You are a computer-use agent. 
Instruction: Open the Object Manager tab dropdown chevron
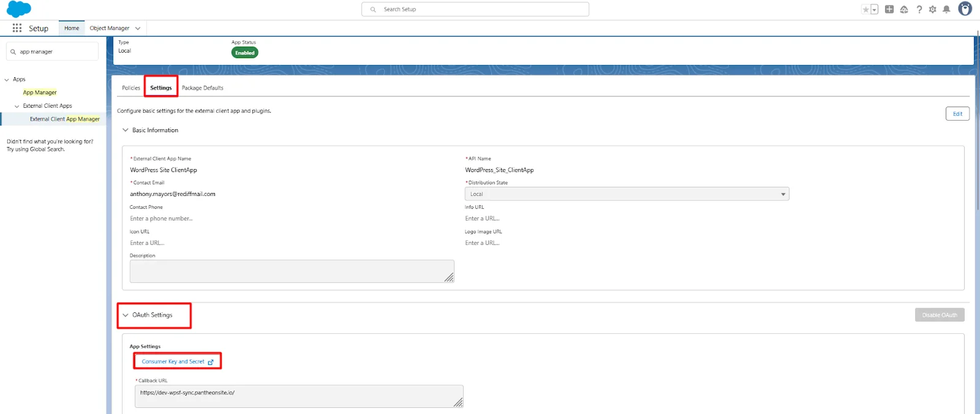(x=138, y=28)
